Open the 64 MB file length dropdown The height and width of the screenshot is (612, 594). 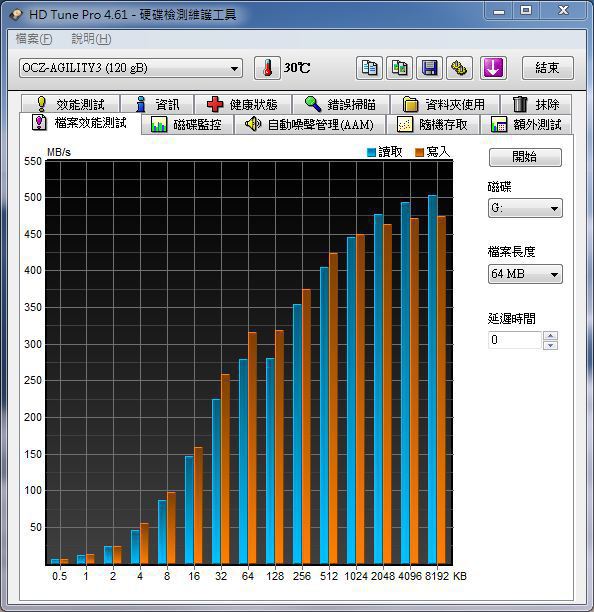pyautogui.click(x=525, y=274)
